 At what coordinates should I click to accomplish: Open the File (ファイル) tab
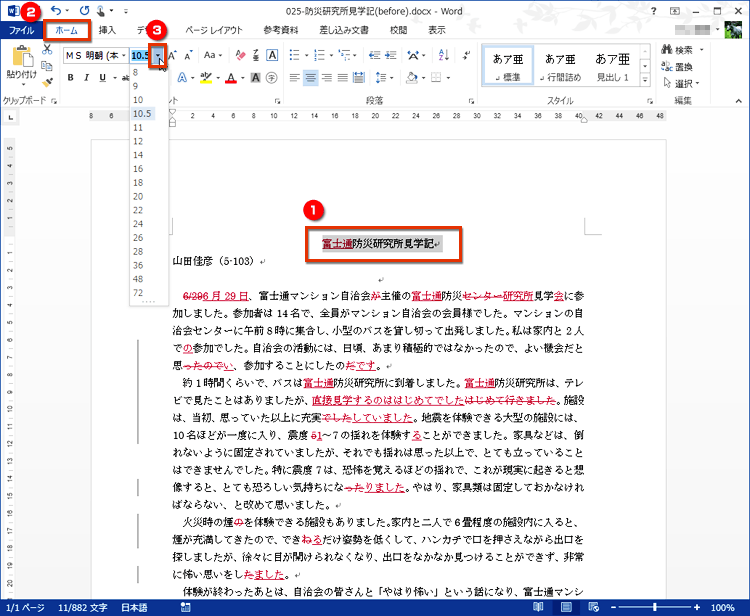click(21, 30)
